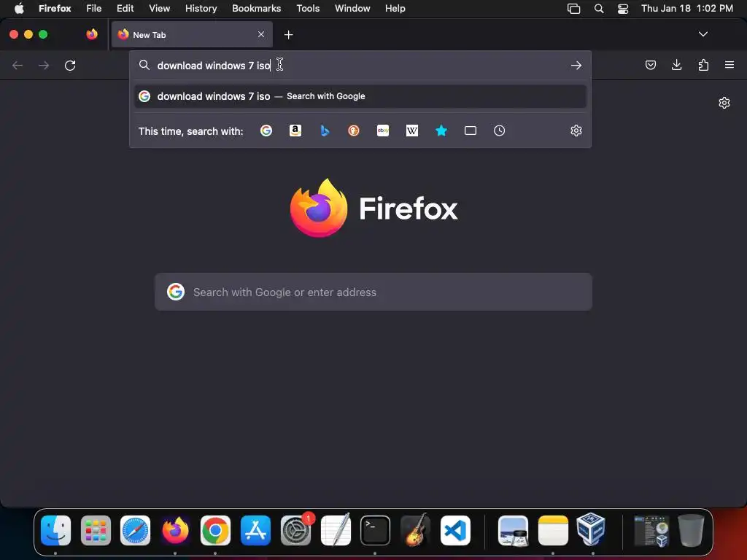The width and height of the screenshot is (747, 560).
Task: Search this time with Amazon
Action: coord(295,131)
